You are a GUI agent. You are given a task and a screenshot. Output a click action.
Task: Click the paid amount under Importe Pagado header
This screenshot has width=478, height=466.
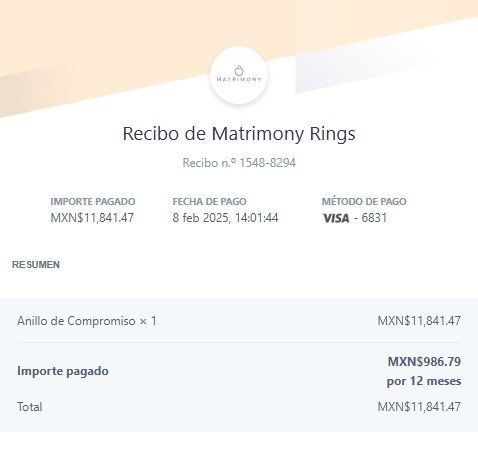92,218
